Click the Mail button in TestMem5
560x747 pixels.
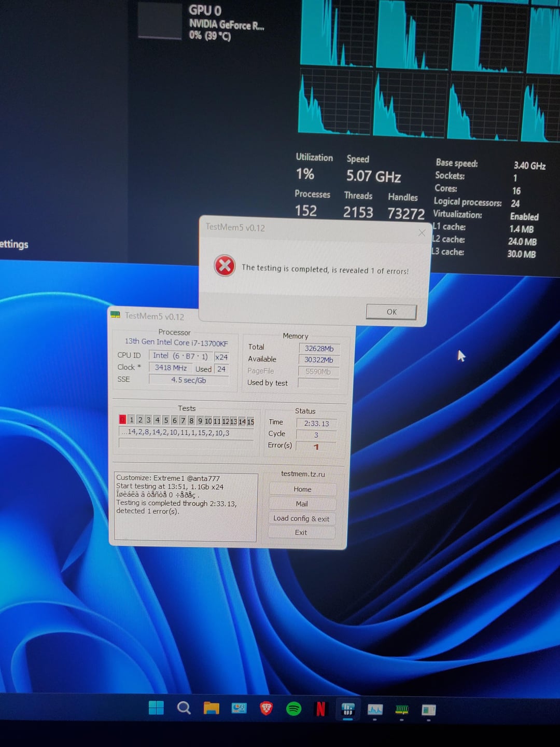pyautogui.click(x=302, y=504)
